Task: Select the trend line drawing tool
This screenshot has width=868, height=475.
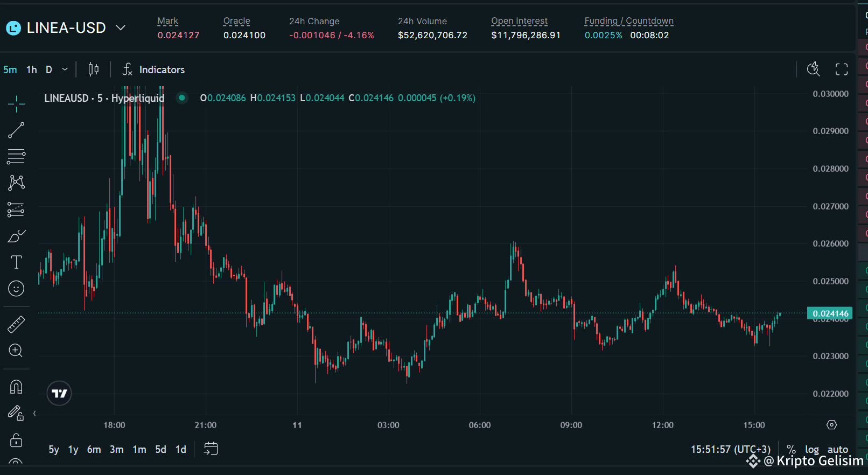Action: 16,130
